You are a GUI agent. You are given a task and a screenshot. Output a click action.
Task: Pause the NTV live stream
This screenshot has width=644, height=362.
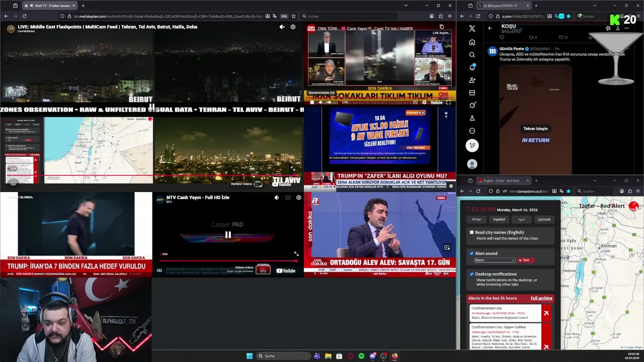[228, 235]
